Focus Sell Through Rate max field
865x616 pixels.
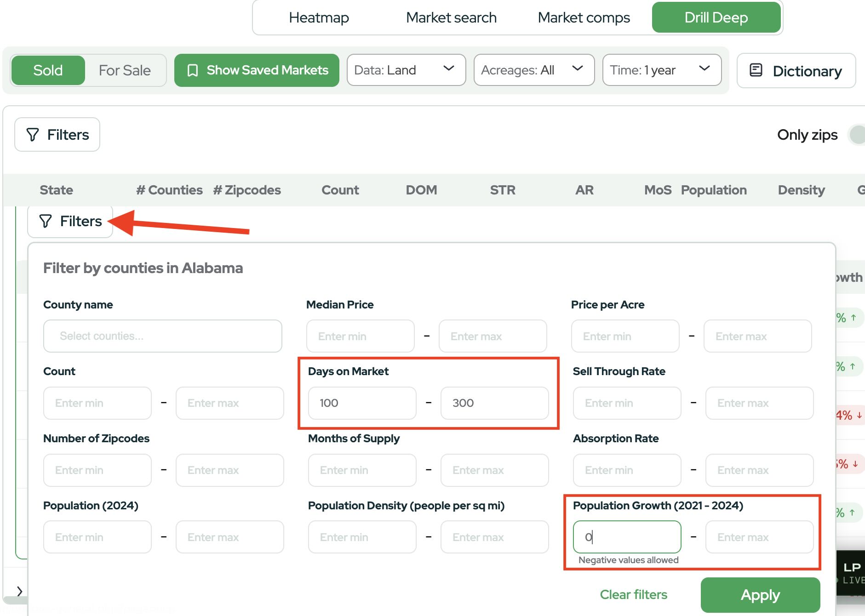click(x=760, y=403)
